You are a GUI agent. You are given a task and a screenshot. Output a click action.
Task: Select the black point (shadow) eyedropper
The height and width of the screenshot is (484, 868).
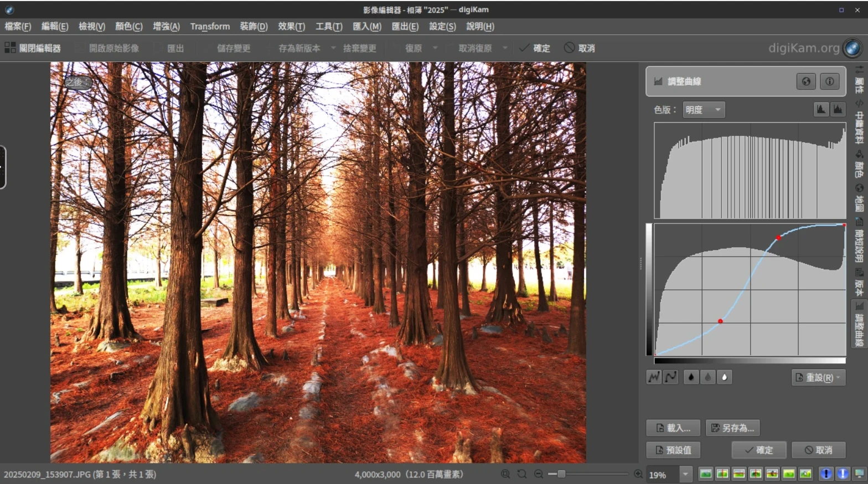(x=691, y=377)
